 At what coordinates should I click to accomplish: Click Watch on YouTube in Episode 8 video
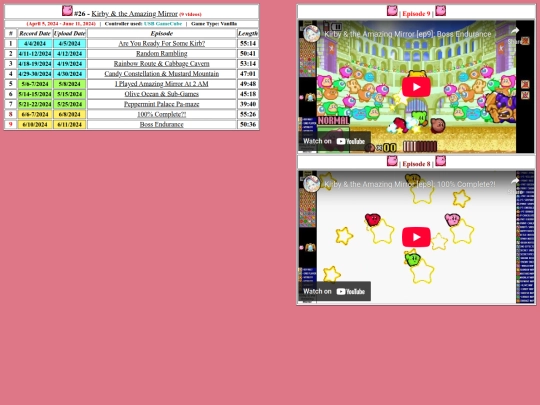334,291
